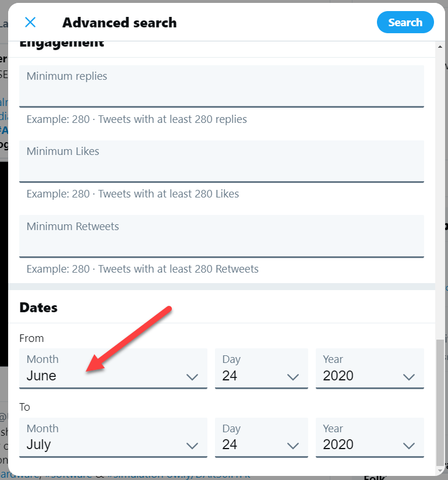Screen dimensions: 448x480
Task: Focus the Minimum replies field
Action: click(221, 86)
